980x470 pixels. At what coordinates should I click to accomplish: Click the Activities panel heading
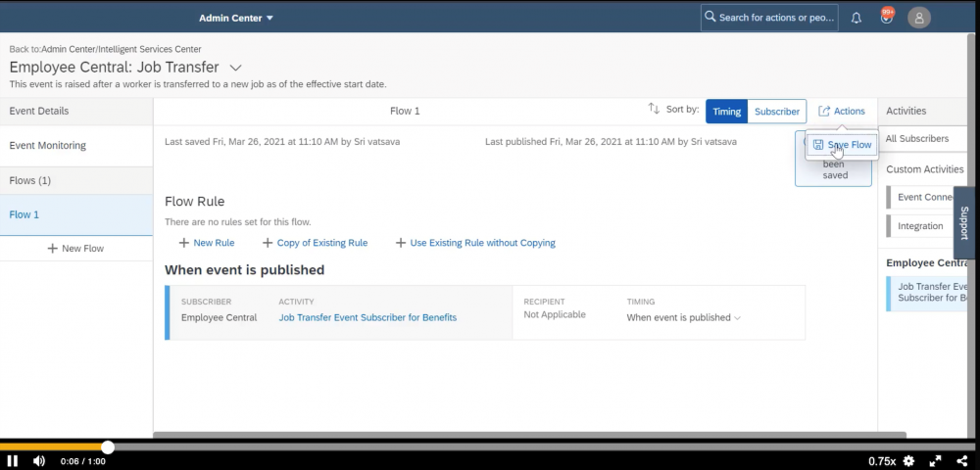(906, 111)
